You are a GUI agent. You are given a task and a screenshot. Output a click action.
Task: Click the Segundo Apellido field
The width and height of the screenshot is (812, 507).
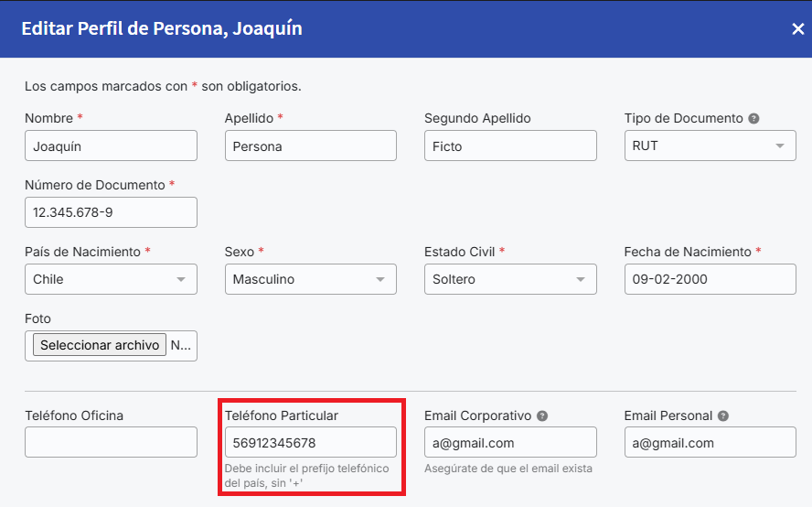(x=510, y=146)
